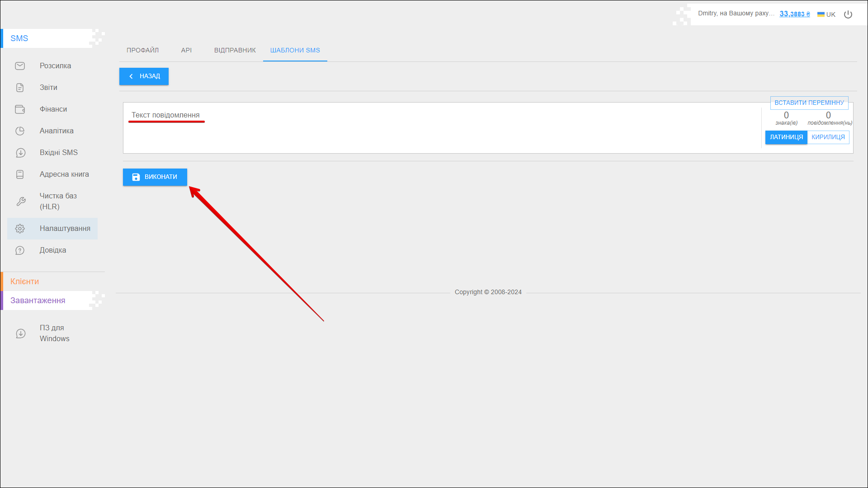
Task: Click the question mark icon for Довідка
Action: [x=20, y=250]
